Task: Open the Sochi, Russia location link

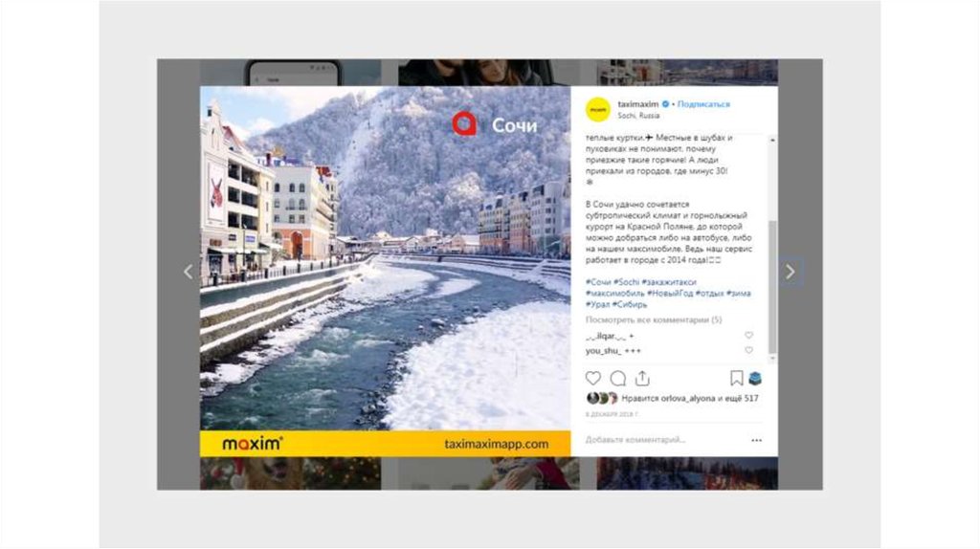Action: pyautogui.click(x=638, y=116)
